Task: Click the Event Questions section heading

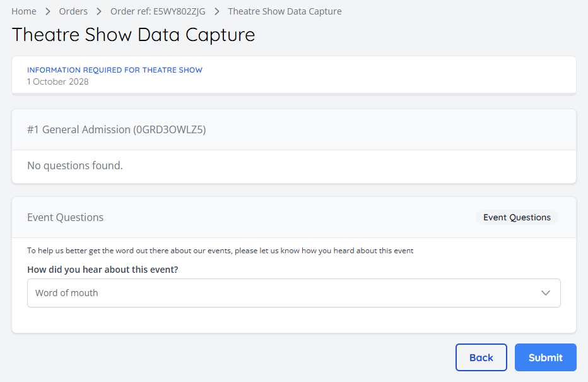Action: [65, 217]
